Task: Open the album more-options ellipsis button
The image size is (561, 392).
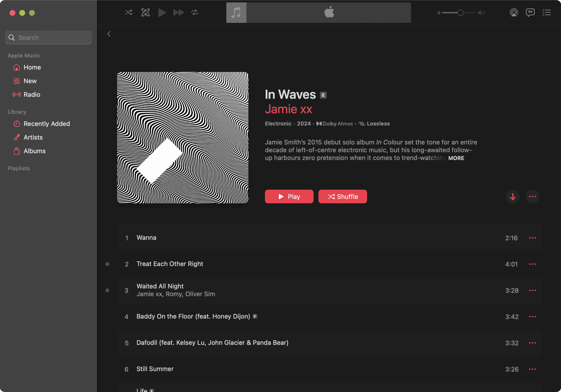Action: point(532,197)
